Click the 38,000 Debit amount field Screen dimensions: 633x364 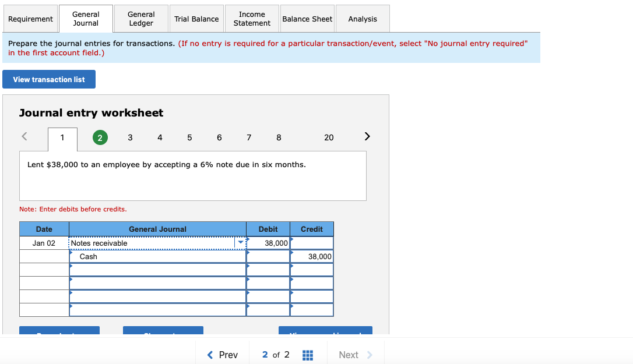268,243
